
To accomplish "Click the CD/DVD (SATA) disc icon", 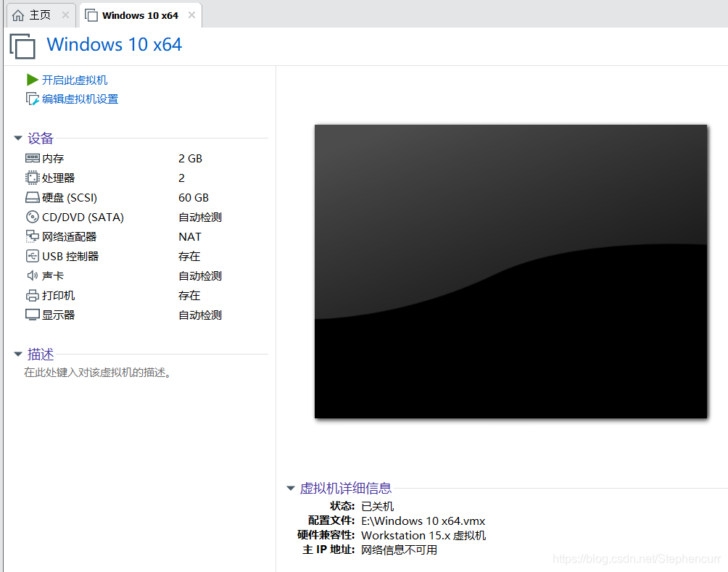I will coord(32,217).
